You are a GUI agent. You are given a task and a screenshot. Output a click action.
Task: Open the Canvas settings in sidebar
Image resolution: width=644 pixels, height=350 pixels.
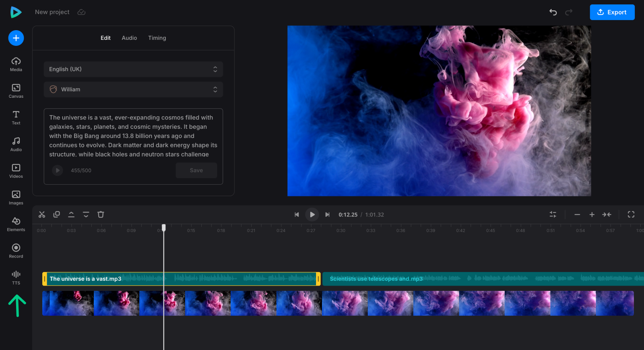point(16,91)
